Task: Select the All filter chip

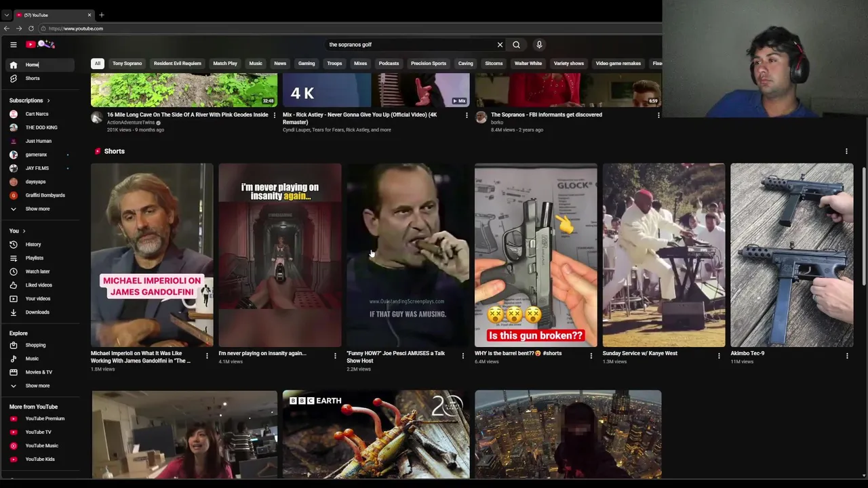Action: 98,64
